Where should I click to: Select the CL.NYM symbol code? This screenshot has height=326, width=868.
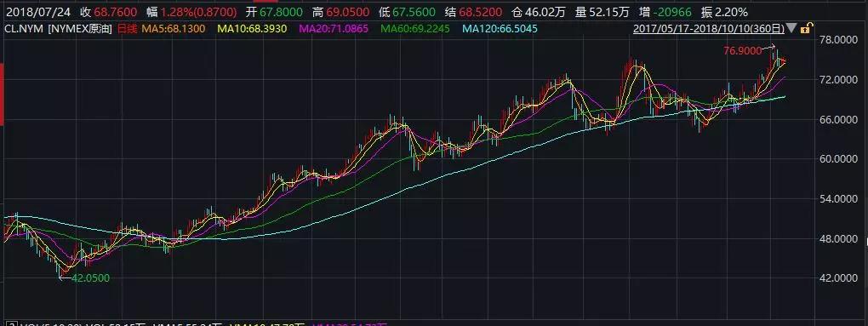click(x=23, y=29)
